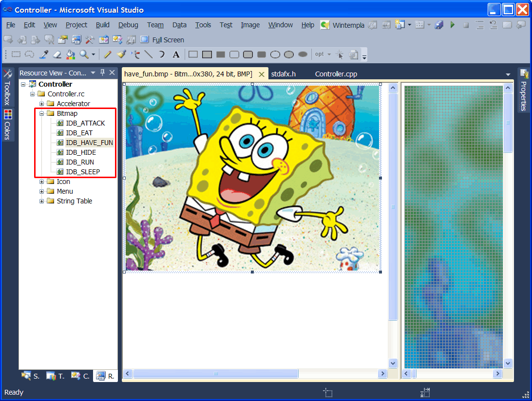Switch to the C. (Class View) bottom tab
Screen dimensions: 532x401
pyautogui.click(x=80, y=376)
